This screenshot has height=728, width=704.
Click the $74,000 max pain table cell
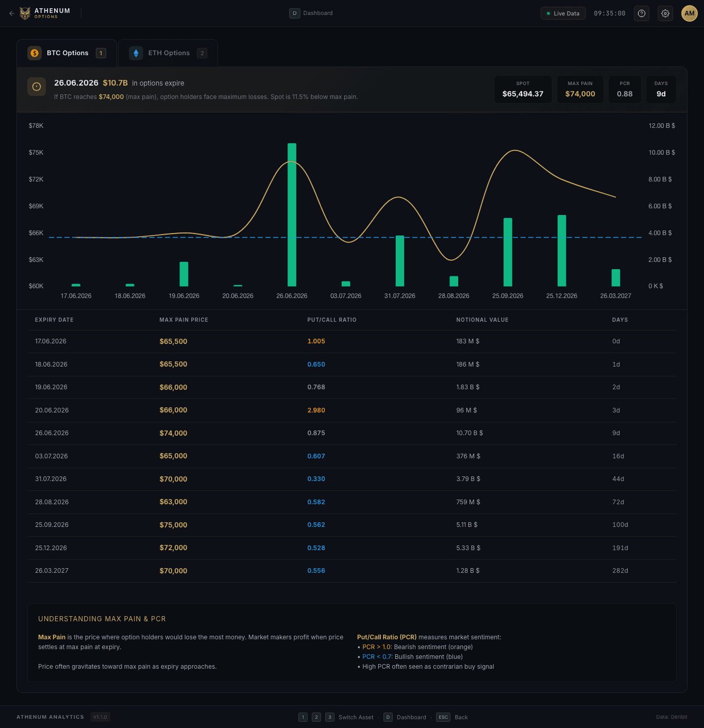tap(173, 433)
